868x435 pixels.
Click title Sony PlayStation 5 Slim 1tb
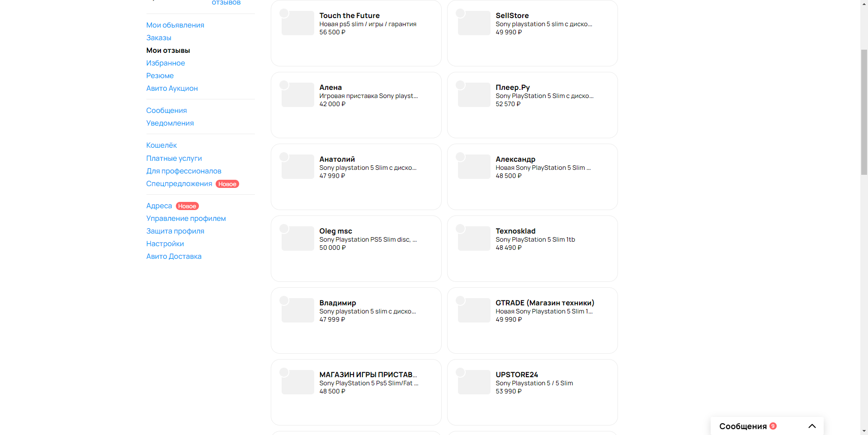coord(535,239)
